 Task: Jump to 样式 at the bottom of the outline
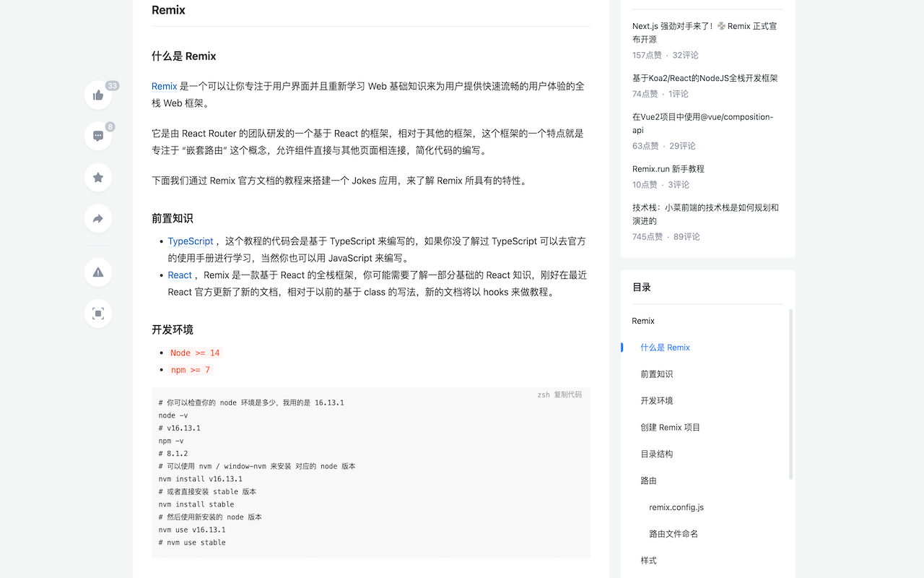coord(648,560)
